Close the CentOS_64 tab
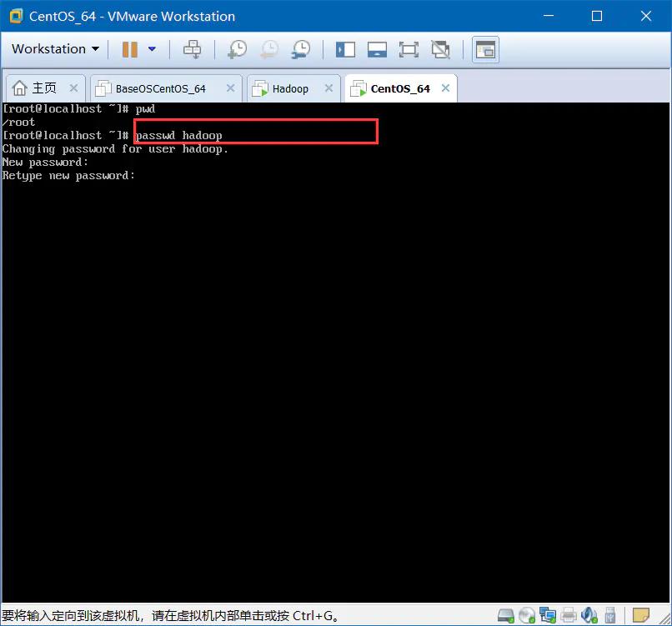The image size is (672, 626). tap(446, 88)
